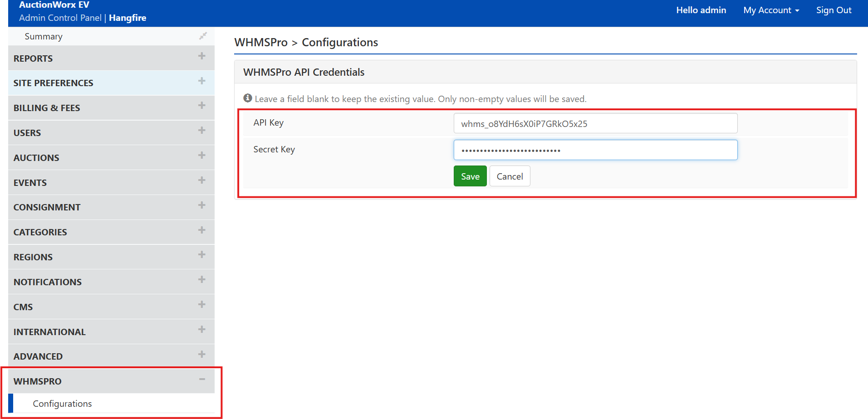The height and width of the screenshot is (419, 868).
Task: Expand the International plus icon
Action: point(202,329)
